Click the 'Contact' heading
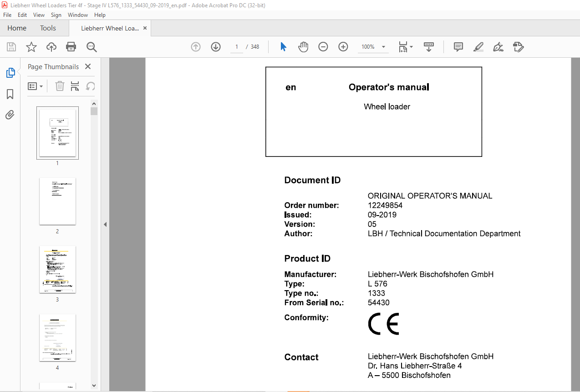The width and height of the screenshot is (580, 392). point(301,357)
